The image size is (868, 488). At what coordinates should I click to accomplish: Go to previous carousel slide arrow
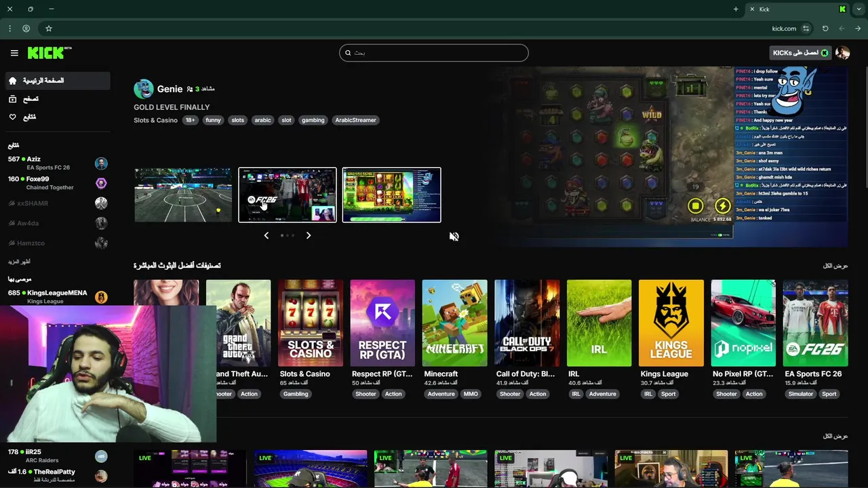tap(266, 235)
